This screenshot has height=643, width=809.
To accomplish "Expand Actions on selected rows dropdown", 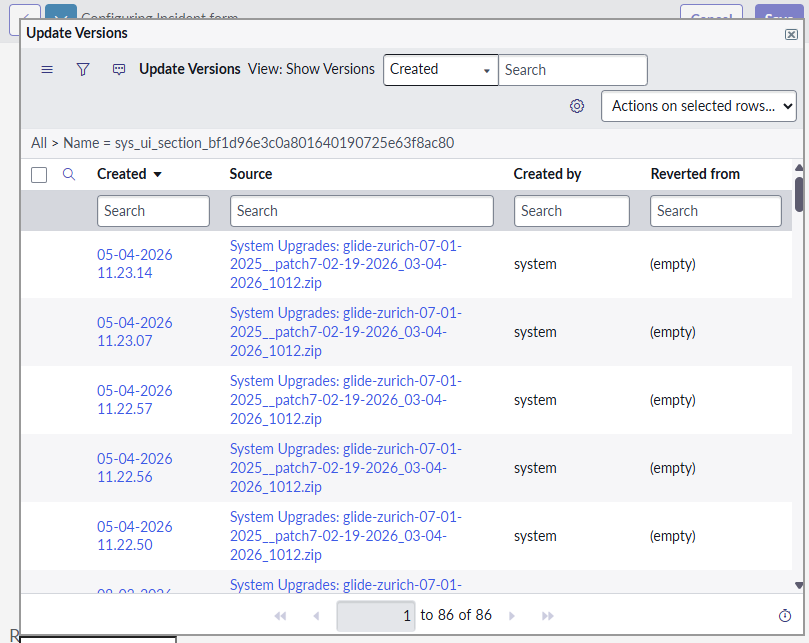I will point(698,106).
